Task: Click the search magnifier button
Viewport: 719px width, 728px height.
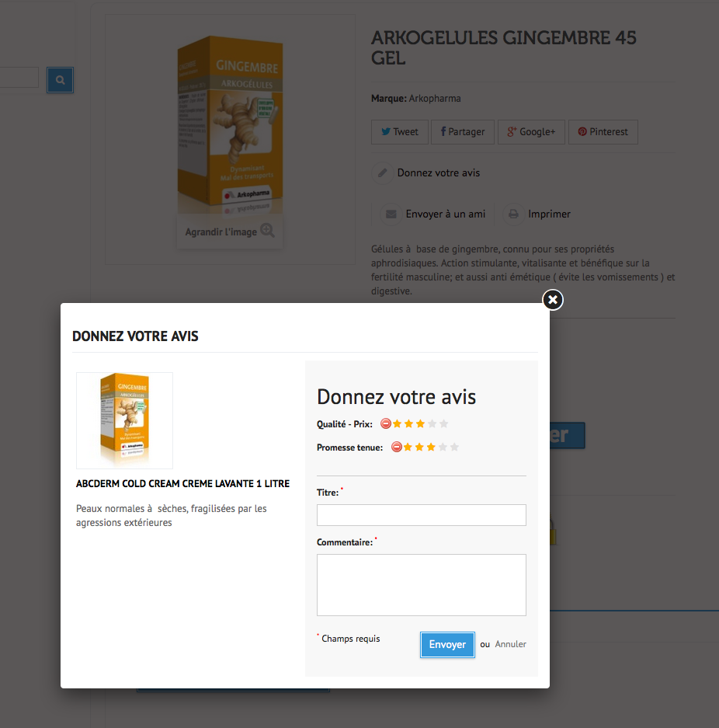Action: pyautogui.click(x=61, y=80)
